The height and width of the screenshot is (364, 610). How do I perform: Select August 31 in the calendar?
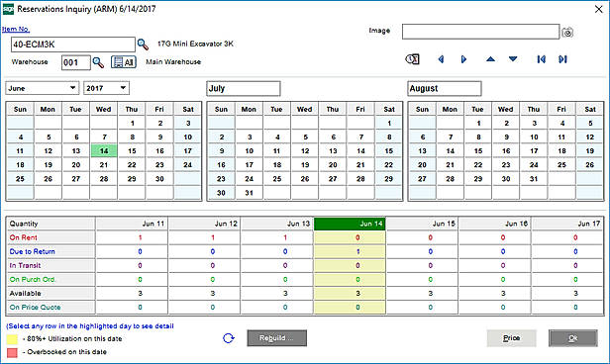click(x=534, y=179)
